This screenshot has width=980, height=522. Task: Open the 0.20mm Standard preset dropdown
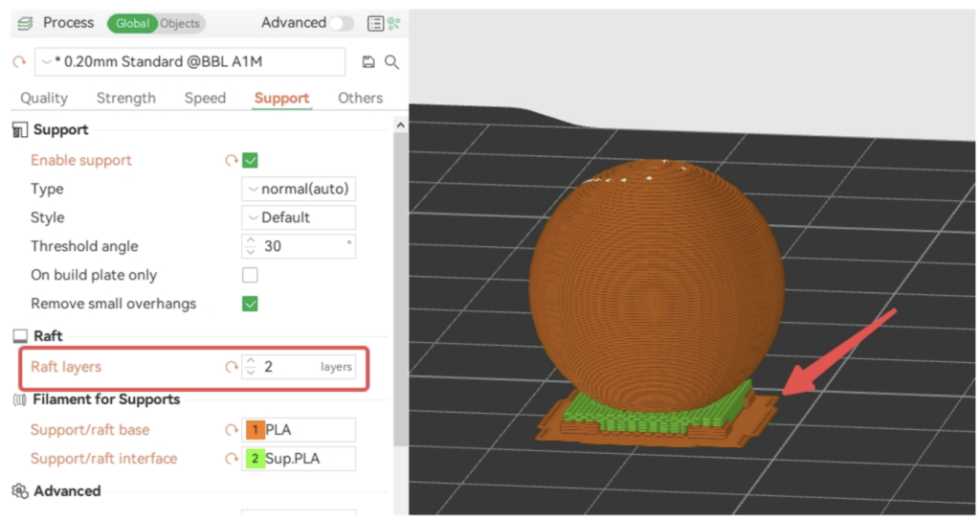point(190,62)
